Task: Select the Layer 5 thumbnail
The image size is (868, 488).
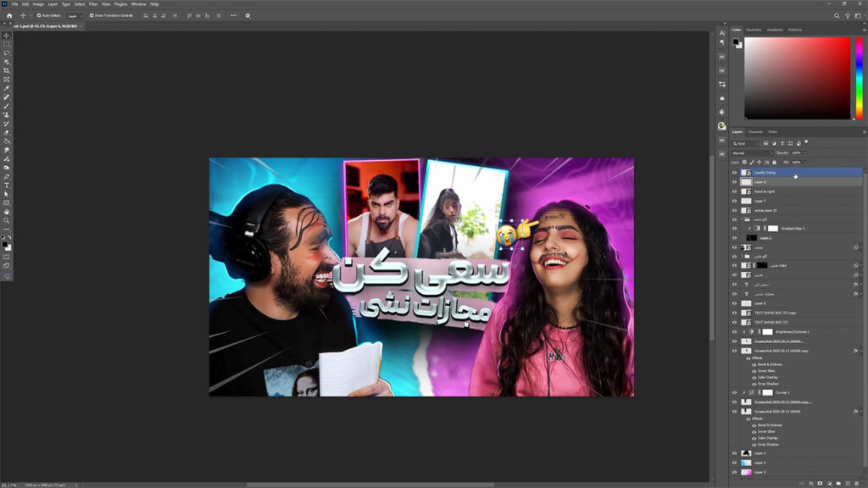Action: (746, 453)
